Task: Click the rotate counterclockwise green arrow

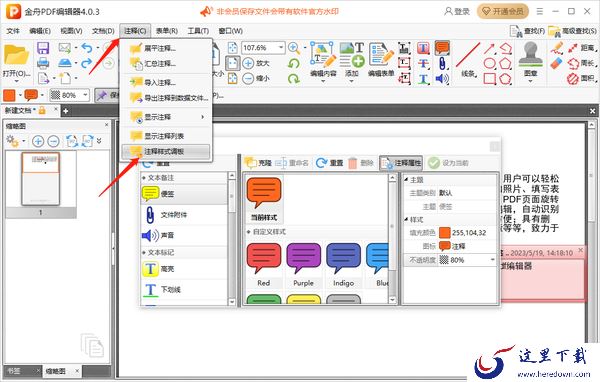Action: (x=294, y=63)
